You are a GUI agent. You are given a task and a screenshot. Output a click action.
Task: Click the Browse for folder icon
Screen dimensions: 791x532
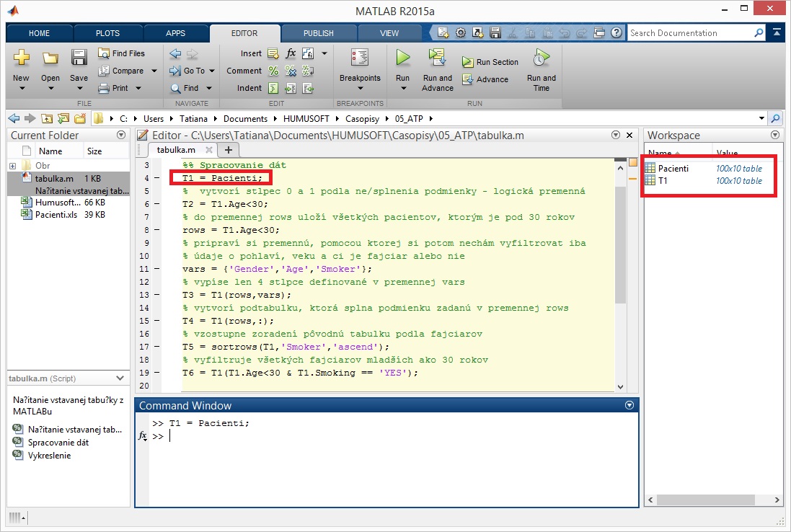[x=63, y=118]
